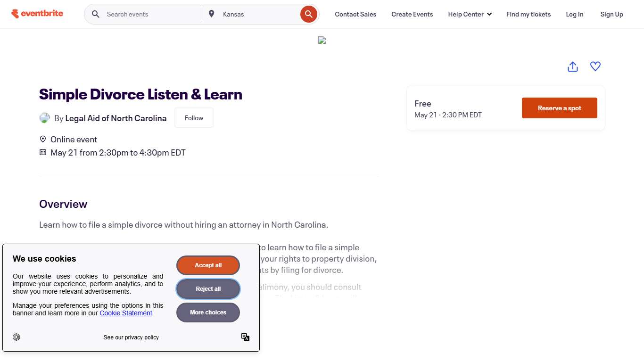This screenshot has width=644, height=362.
Task: Open the Cookie Statement link
Action: [x=126, y=313]
